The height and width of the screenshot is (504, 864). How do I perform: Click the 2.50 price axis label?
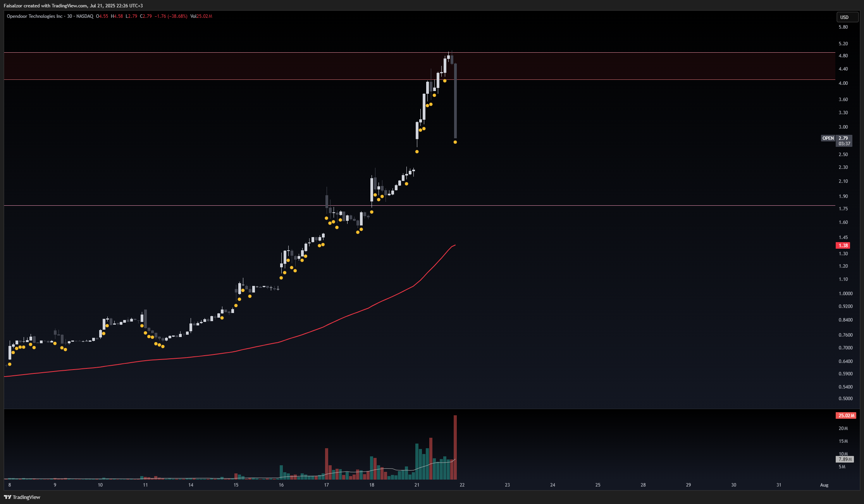(843, 155)
